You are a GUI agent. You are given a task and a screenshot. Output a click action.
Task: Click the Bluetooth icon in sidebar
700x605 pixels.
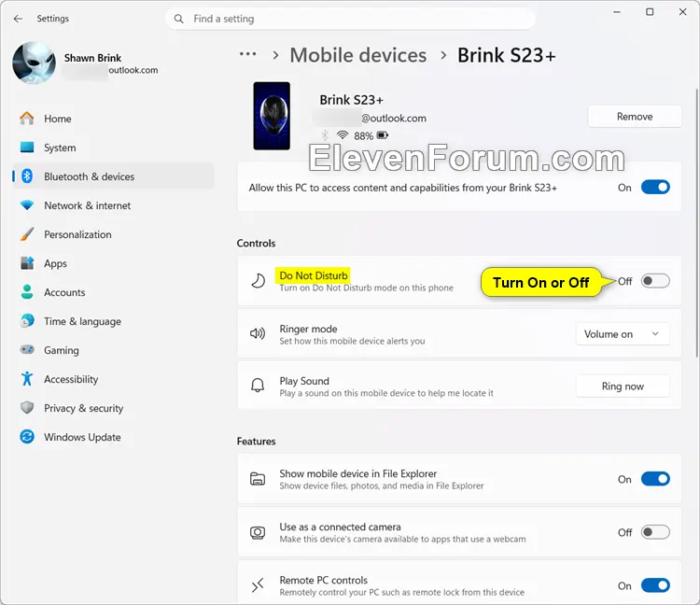click(x=27, y=176)
